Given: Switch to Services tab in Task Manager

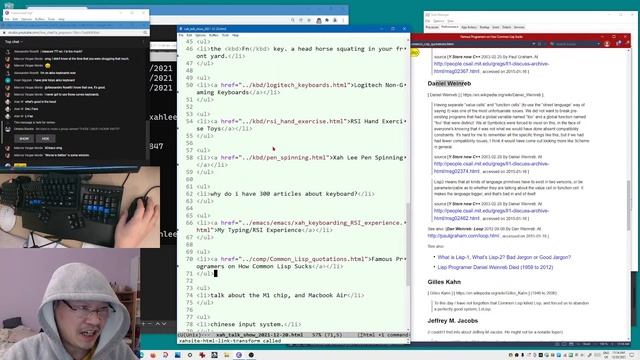Looking at the screenshot, I should point(519,27).
